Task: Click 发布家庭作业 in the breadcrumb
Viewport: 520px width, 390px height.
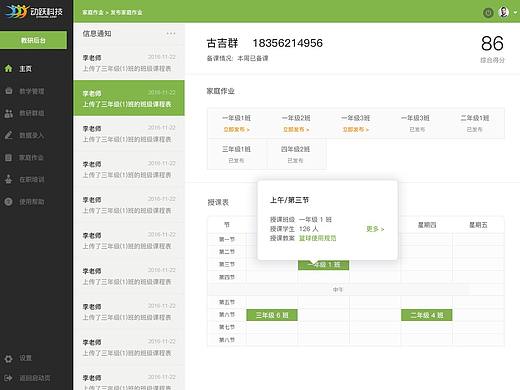Action: [126, 12]
